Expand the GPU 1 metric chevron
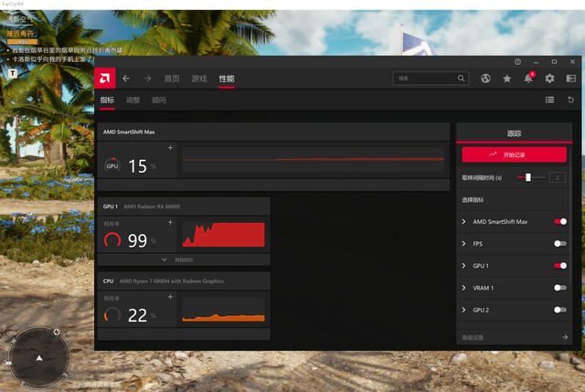Image resolution: width=585 pixels, height=392 pixels. pos(463,266)
